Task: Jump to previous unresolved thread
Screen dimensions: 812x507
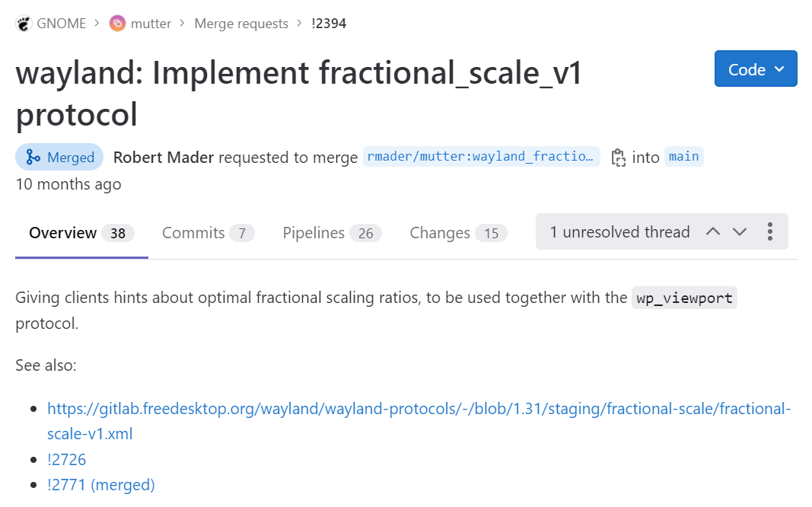Action: (x=713, y=231)
